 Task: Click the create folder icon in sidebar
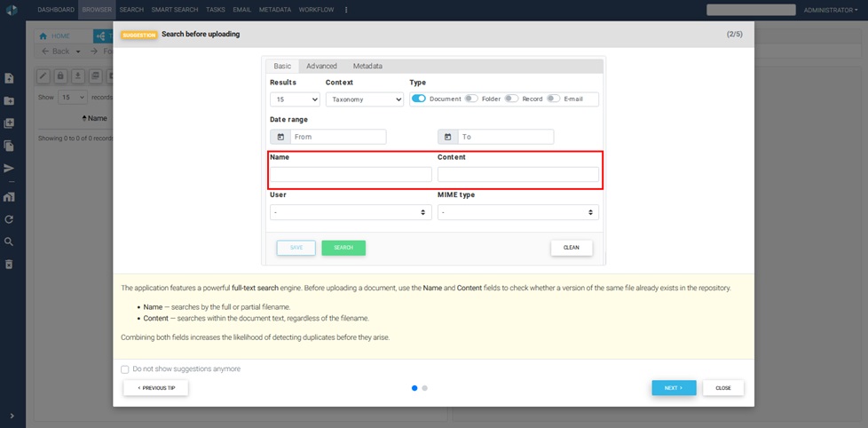tap(9, 100)
